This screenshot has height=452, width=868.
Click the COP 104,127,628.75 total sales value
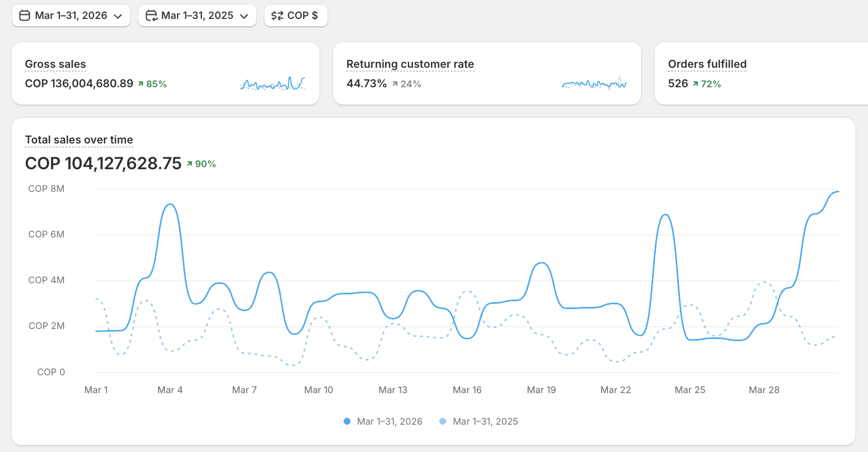point(103,163)
